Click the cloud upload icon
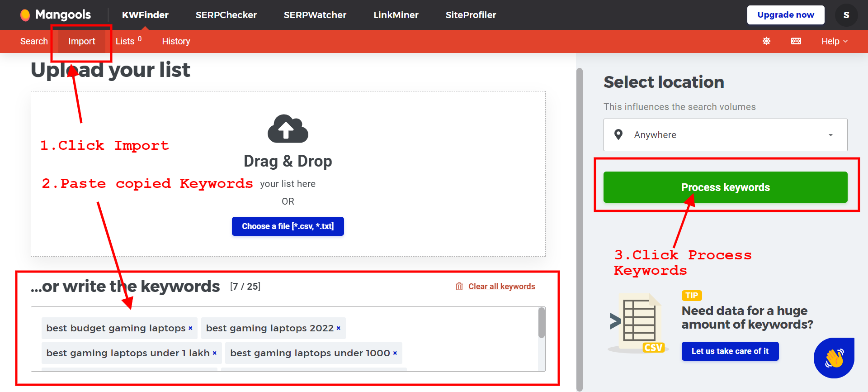This screenshot has height=392, width=868. pos(288,129)
